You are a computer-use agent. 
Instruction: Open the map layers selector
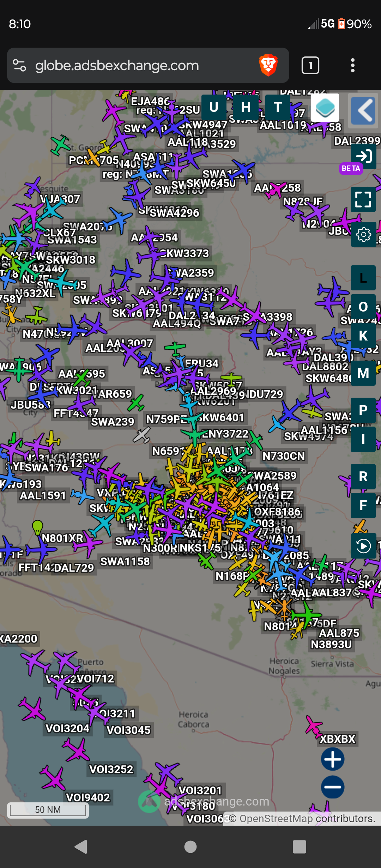325,108
